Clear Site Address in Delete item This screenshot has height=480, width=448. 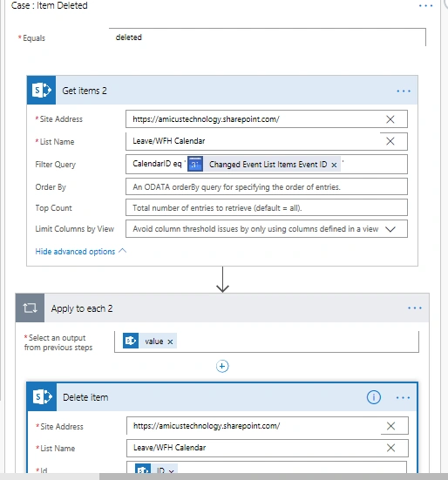[x=390, y=426]
